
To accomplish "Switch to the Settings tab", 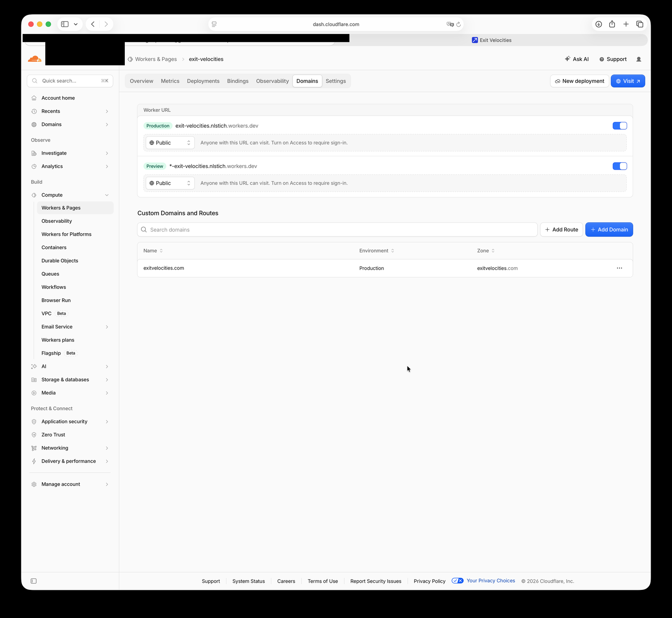I will (336, 81).
